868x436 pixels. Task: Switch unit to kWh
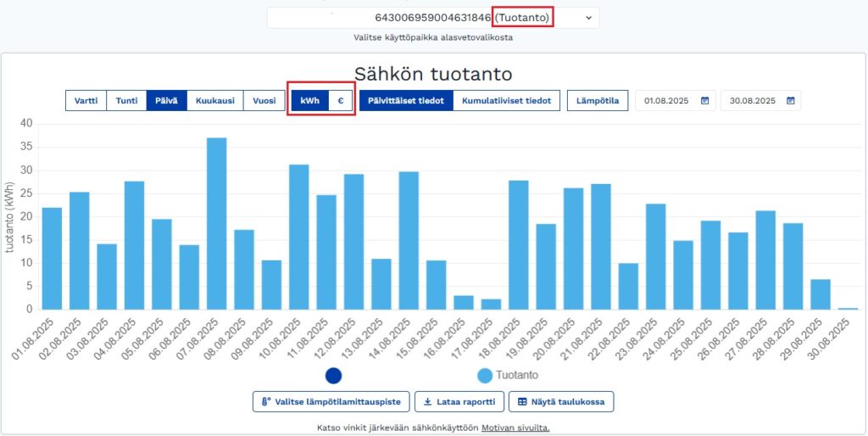309,101
